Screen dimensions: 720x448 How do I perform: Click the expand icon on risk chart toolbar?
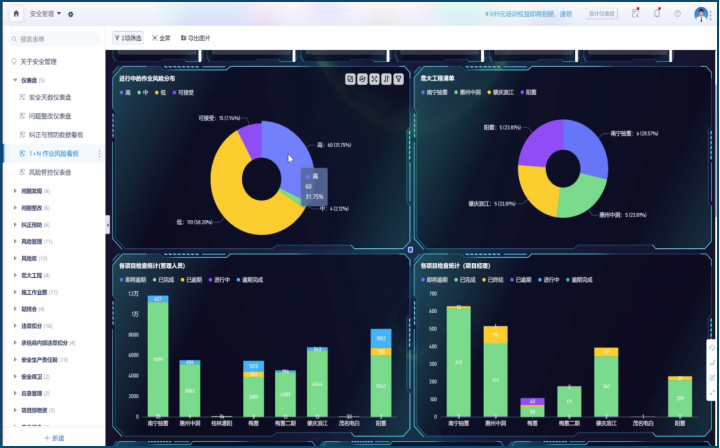click(x=374, y=78)
